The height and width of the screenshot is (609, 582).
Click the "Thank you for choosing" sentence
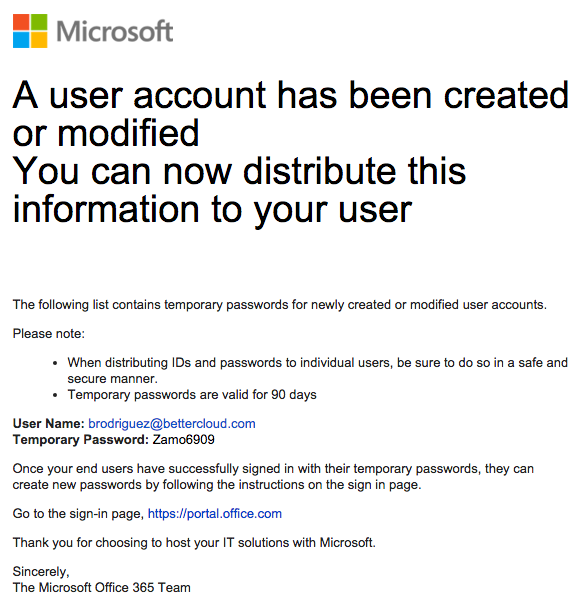coord(194,542)
